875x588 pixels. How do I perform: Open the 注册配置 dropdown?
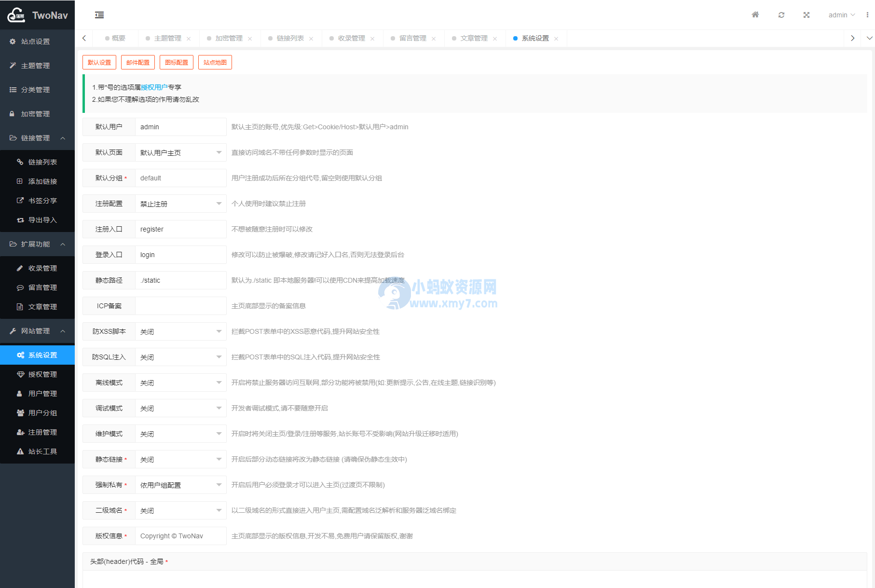click(x=181, y=204)
